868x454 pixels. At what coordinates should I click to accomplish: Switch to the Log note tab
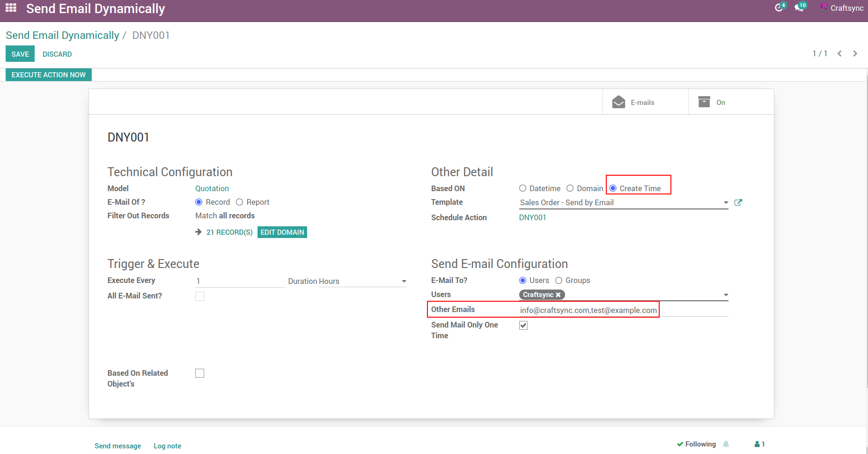pos(167,446)
